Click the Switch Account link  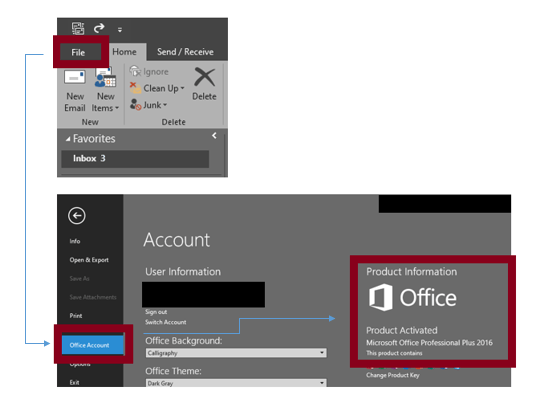click(x=165, y=322)
